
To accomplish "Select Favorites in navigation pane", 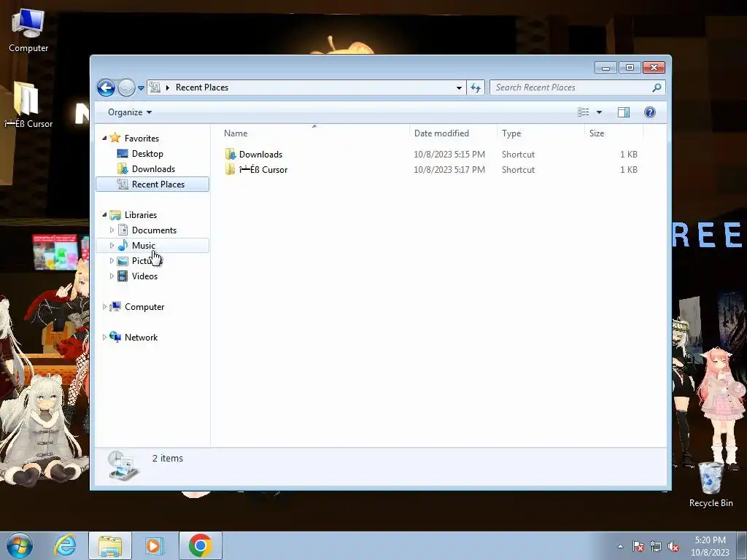I will tap(142, 138).
